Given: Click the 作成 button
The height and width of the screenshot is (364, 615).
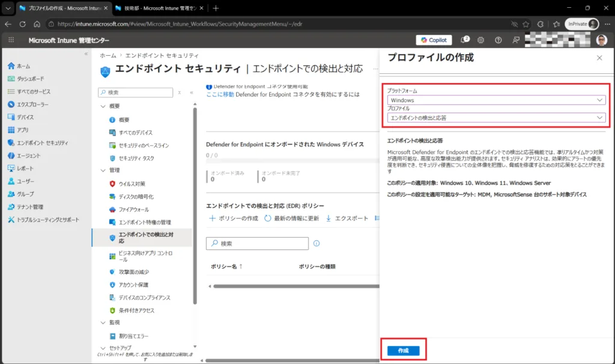Looking at the screenshot, I should (403, 351).
